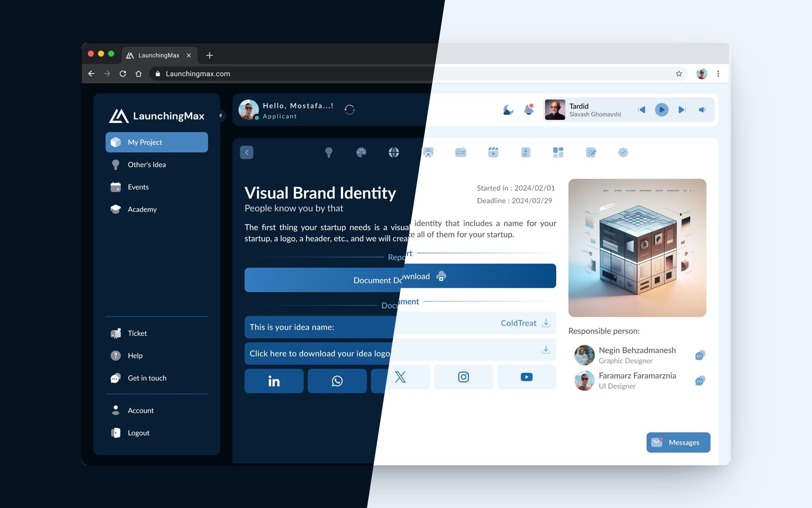Download your idea logo row
Viewport: 812px width, 508px height.
pos(400,351)
